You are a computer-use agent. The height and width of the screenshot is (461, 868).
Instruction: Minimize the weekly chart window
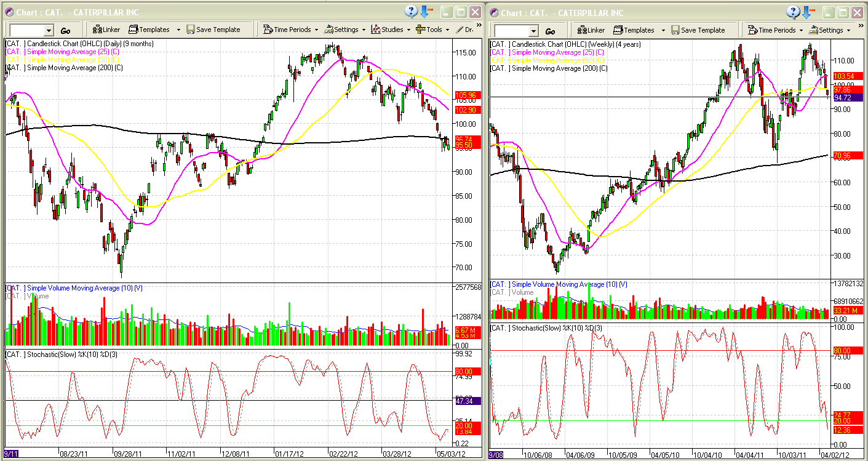click(829, 12)
